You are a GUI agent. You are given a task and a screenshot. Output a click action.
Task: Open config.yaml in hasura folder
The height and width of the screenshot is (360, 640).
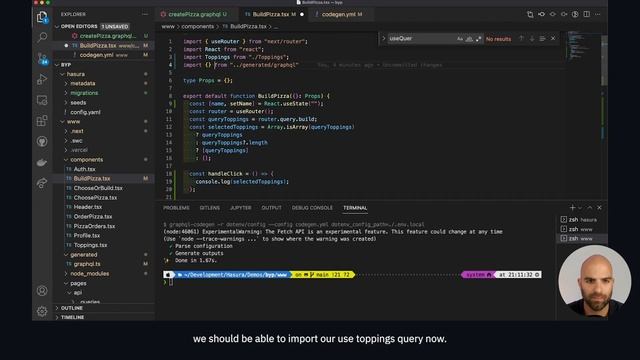85,112
